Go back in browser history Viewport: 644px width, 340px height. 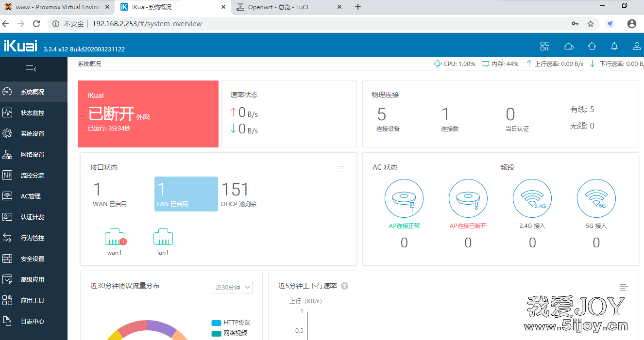6,24
